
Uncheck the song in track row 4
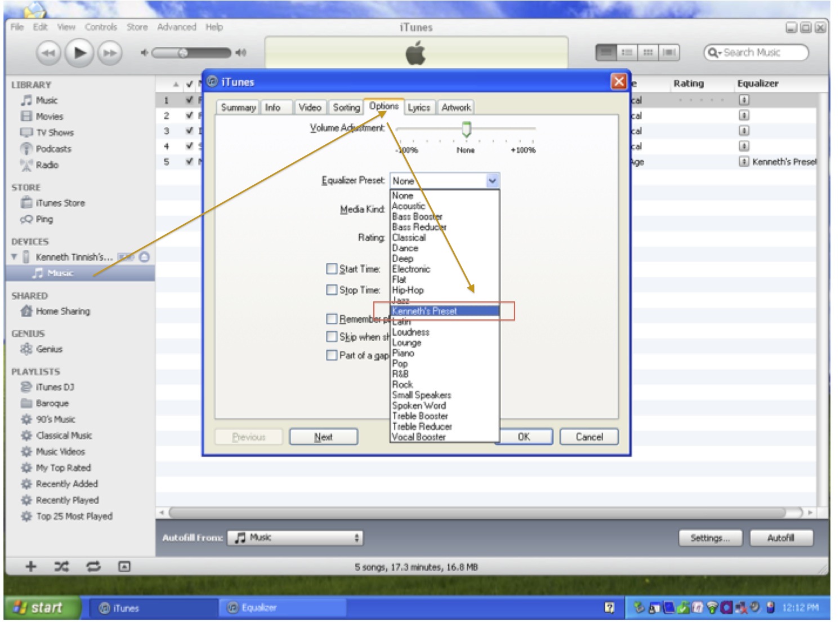coord(190,146)
